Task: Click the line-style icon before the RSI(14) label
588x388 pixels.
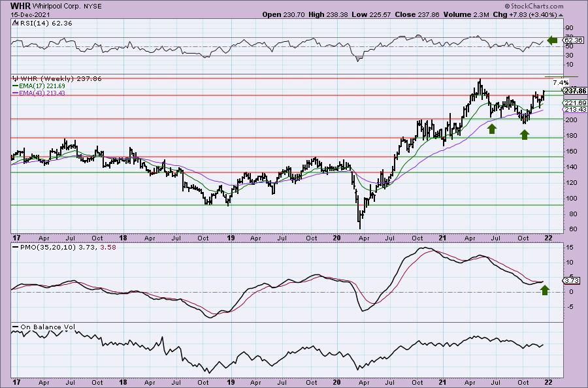Action: (15, 23)
